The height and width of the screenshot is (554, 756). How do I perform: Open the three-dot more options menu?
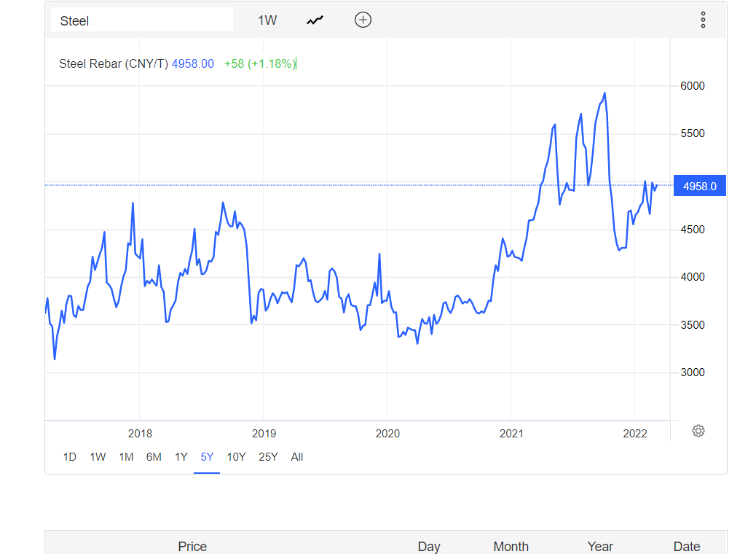[x=703, y=20]
